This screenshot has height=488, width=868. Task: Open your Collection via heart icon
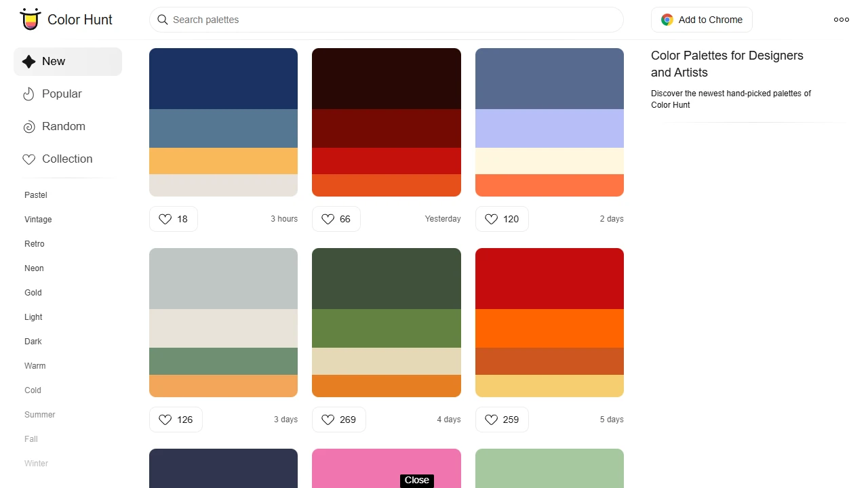tap(29, 159)
